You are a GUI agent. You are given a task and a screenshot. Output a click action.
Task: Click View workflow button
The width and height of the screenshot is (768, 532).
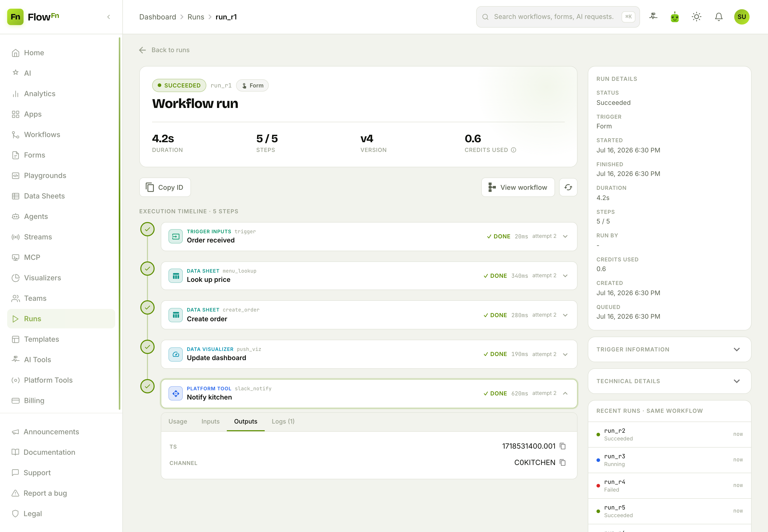point(518,187)
